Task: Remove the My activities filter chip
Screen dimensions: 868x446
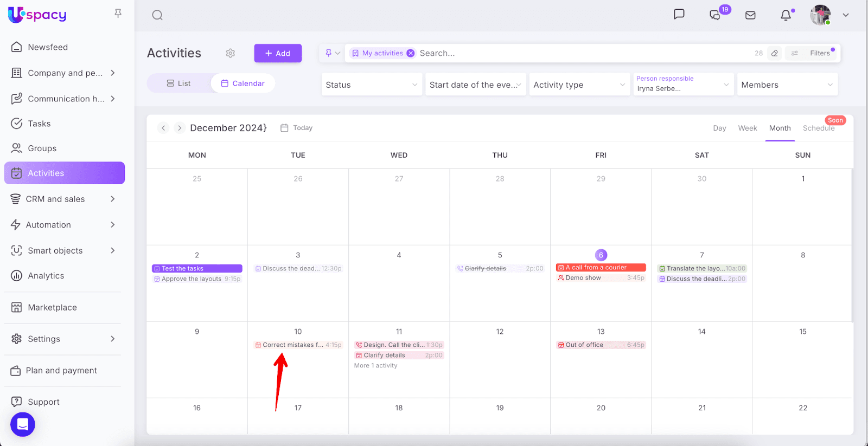Action: (x=411, y=53)
